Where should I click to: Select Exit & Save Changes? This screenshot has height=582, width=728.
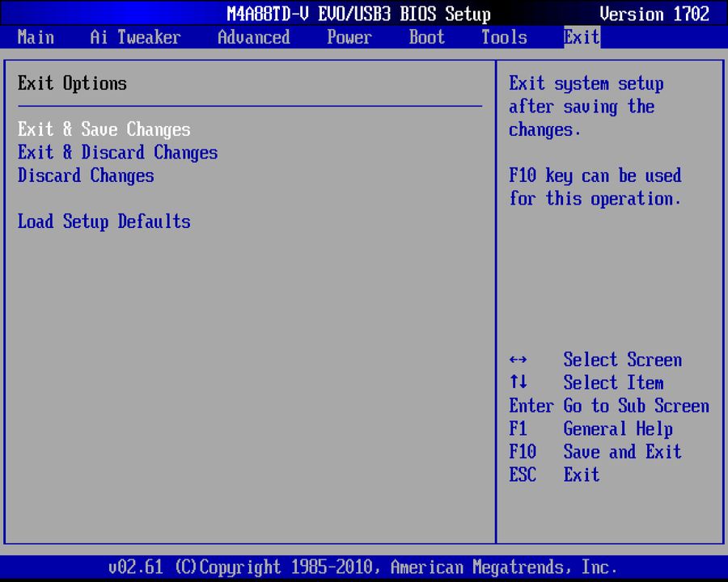pyautogui.click(x=104, y=129)
